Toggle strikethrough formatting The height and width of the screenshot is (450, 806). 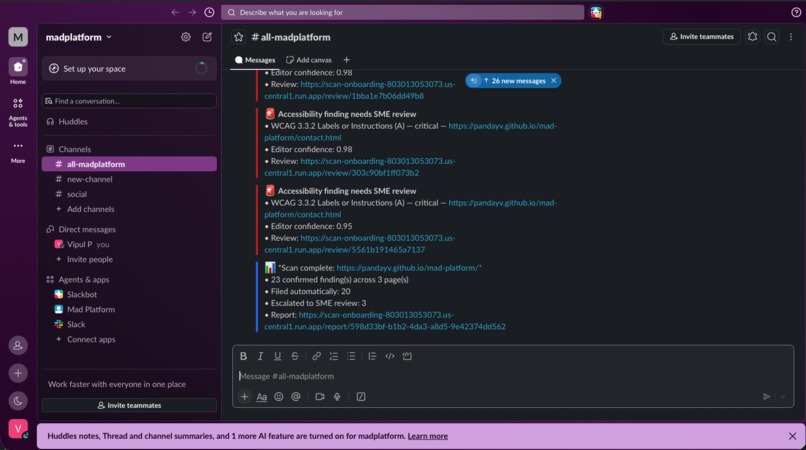(295, 356)
